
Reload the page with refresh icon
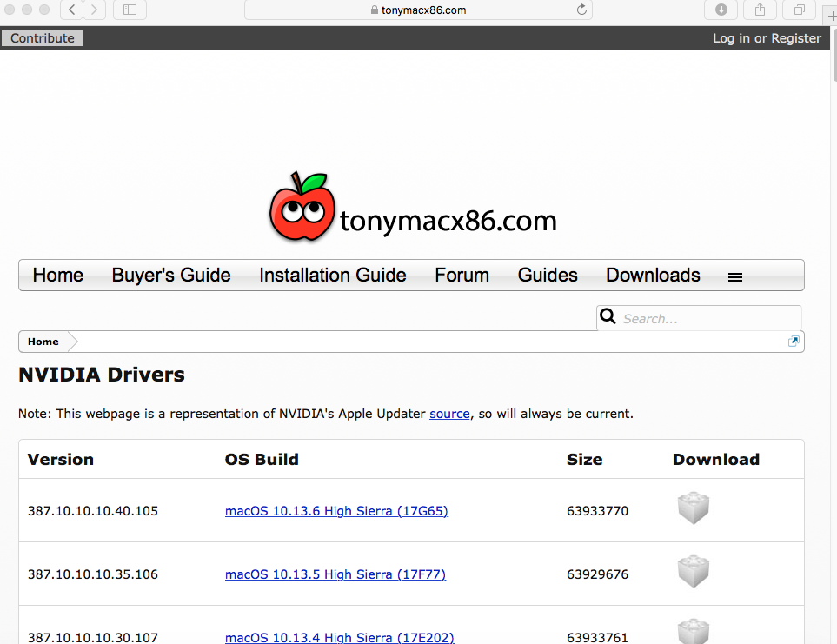[581, 10]
